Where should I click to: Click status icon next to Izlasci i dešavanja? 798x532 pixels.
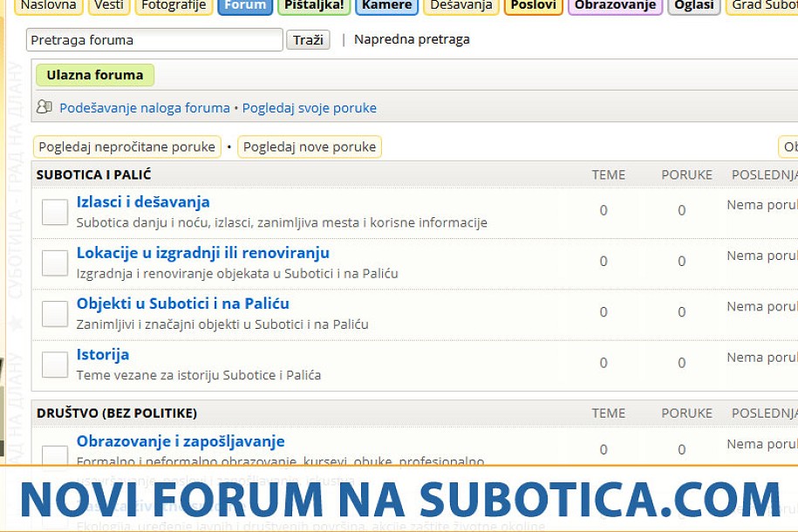55,212
